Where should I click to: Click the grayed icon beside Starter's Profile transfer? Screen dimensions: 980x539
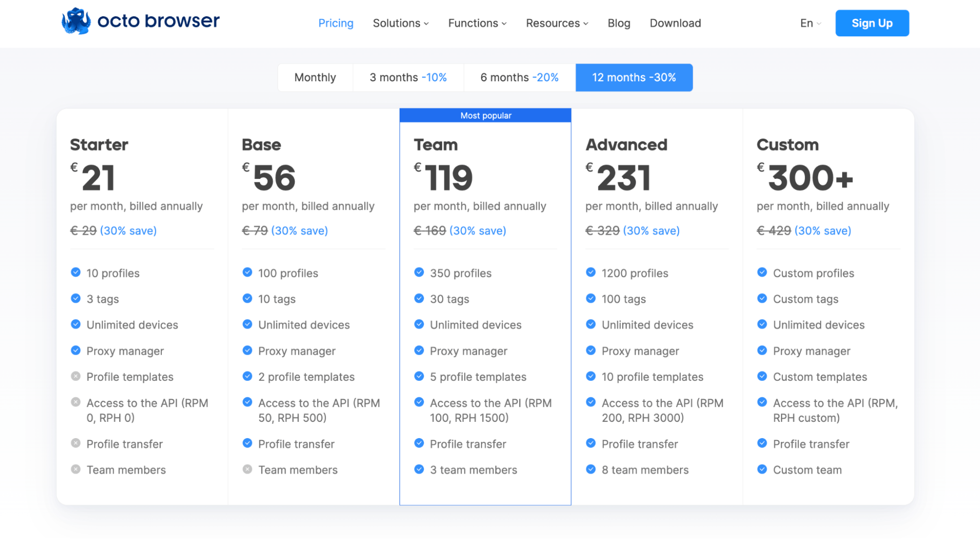pyautogui.click(x=76, y=443)
